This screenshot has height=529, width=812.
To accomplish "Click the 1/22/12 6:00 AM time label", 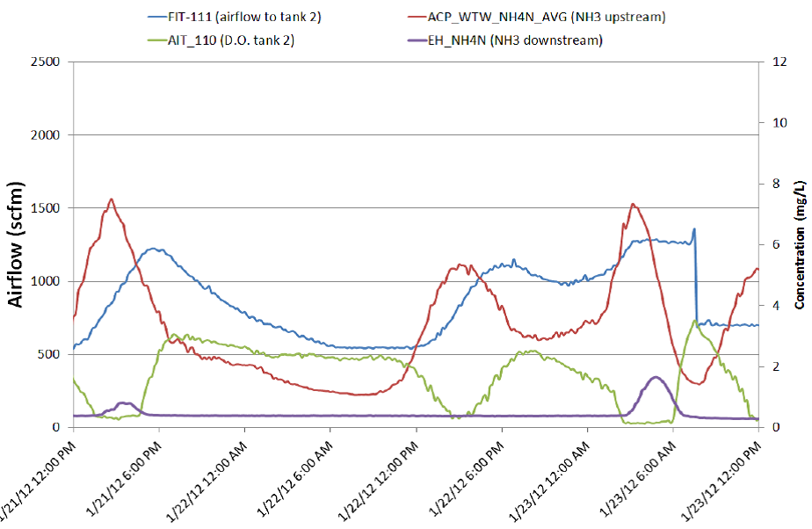I will point(295,479).
